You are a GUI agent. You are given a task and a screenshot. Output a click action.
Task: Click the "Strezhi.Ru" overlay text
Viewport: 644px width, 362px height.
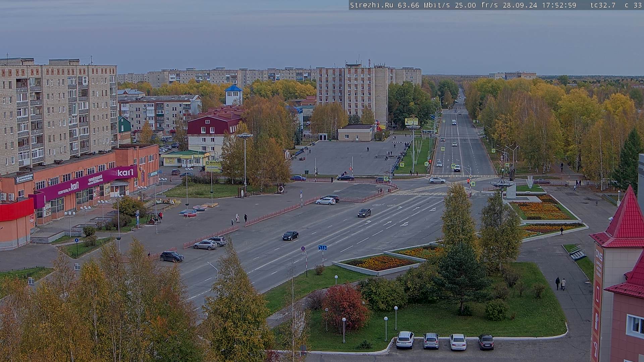372,5
